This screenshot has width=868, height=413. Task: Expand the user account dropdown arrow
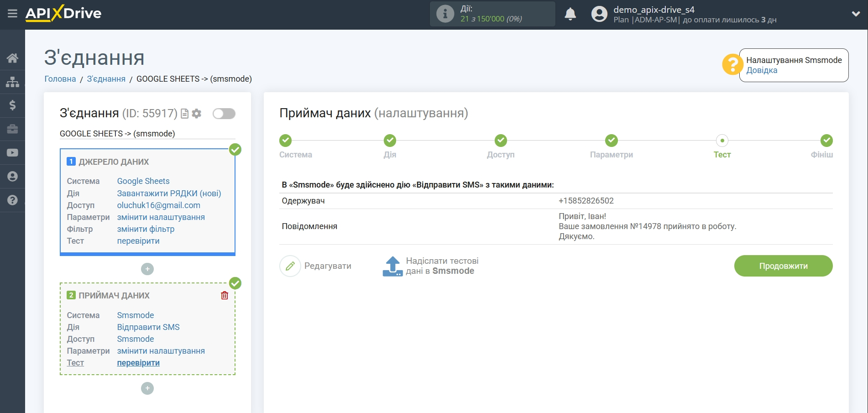(x=856, y=14)
